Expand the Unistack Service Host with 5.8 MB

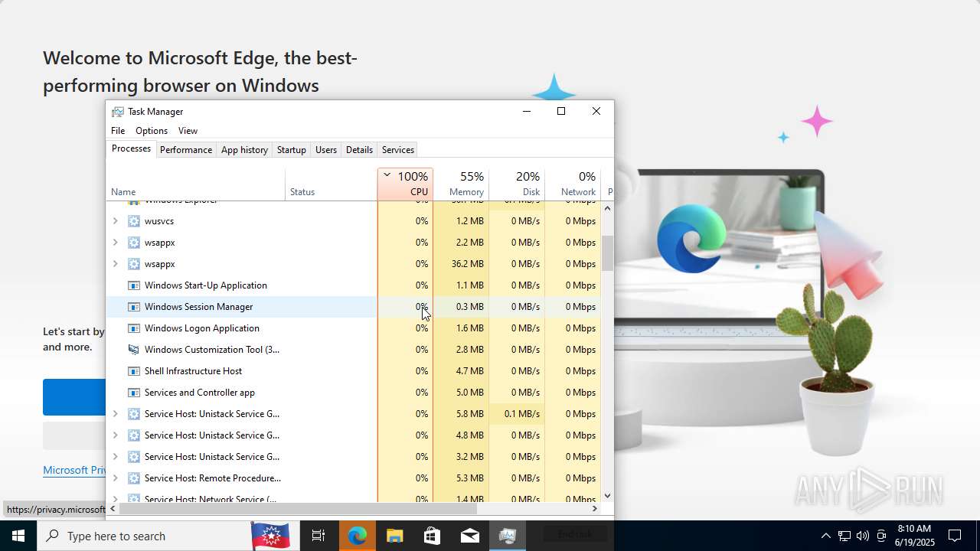pos(115,414)
